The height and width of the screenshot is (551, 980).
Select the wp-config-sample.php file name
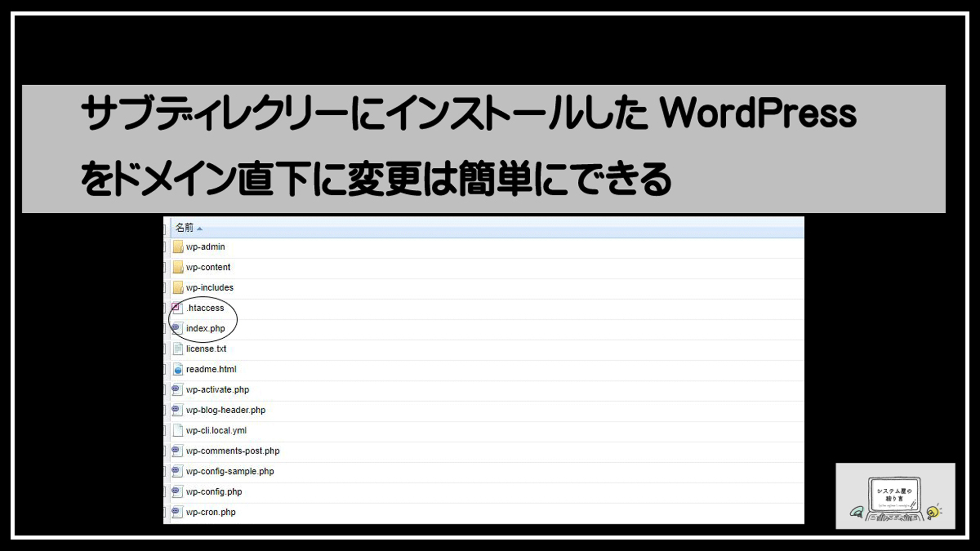[230, 471]
